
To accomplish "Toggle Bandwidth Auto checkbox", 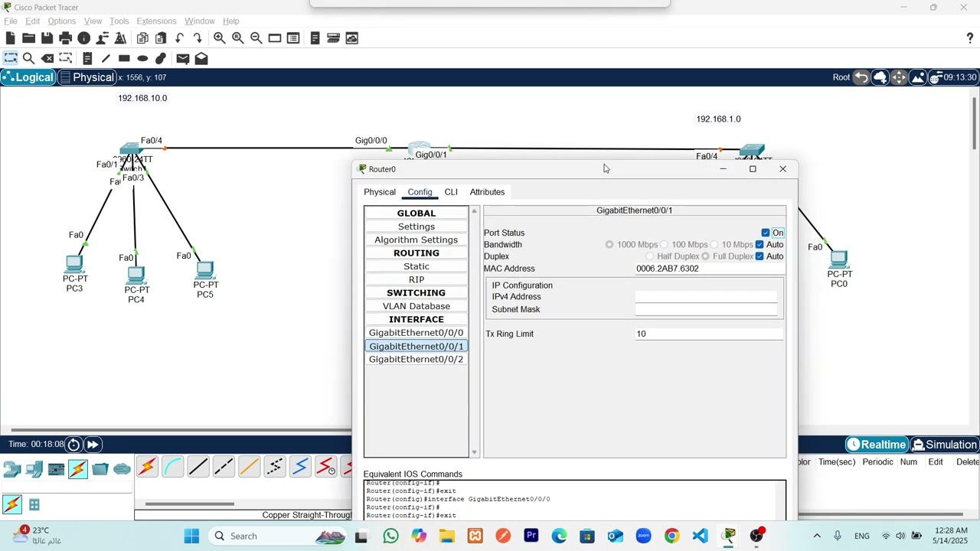I will coord(759,245).
